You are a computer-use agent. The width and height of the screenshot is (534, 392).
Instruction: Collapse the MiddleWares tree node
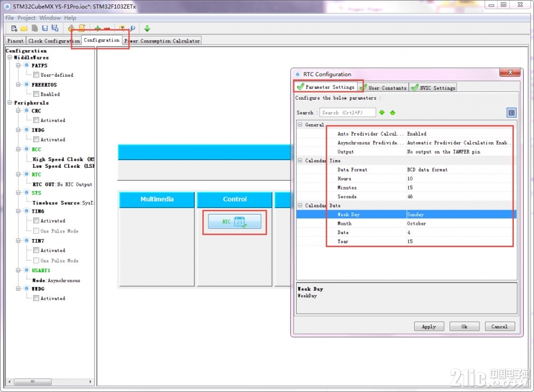(x=10, y=57)
